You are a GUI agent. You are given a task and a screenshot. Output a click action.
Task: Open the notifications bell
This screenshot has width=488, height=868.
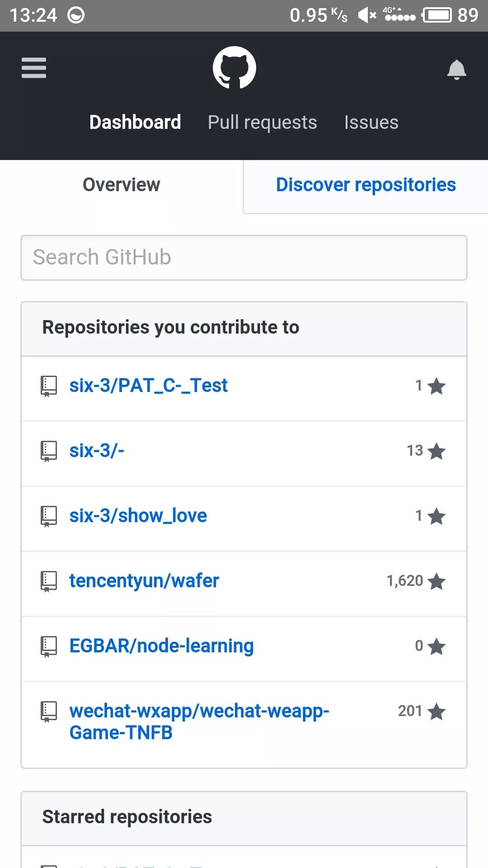point(456,70)
